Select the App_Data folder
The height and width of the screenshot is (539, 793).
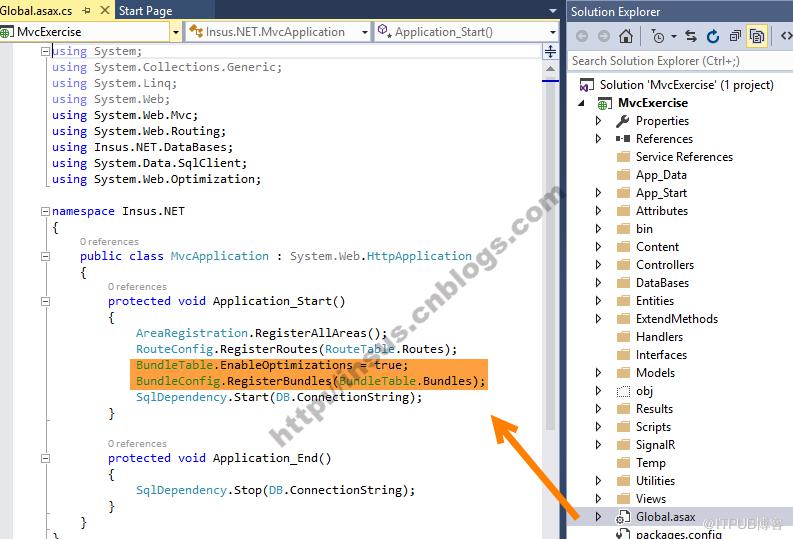pos(661,175)
